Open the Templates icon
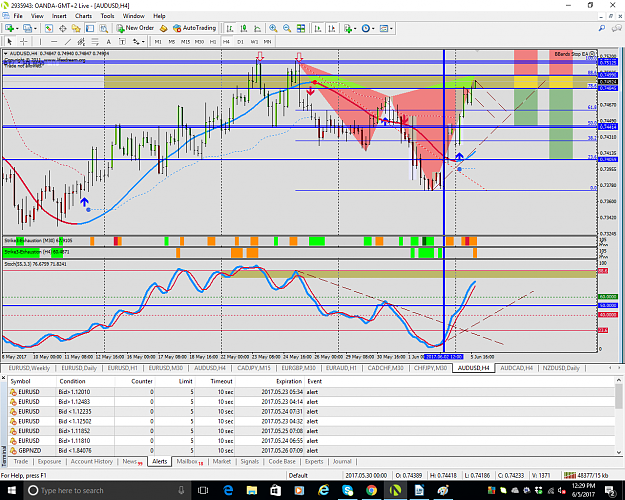 click(x=384, y=28)
